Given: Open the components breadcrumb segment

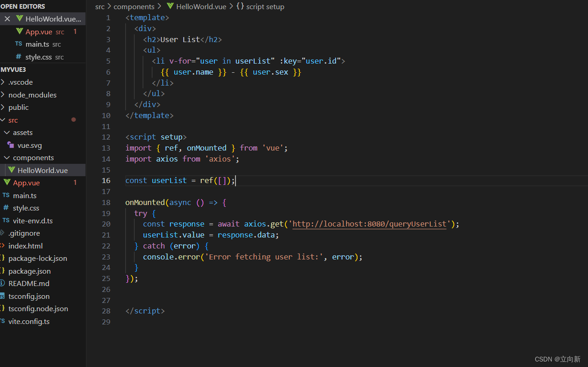Looking at the screenshot, I should 134,6.
